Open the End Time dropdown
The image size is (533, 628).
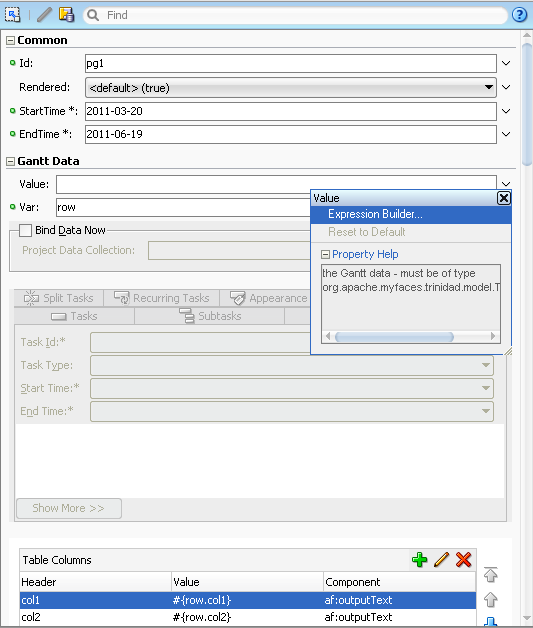click(485, 411)
